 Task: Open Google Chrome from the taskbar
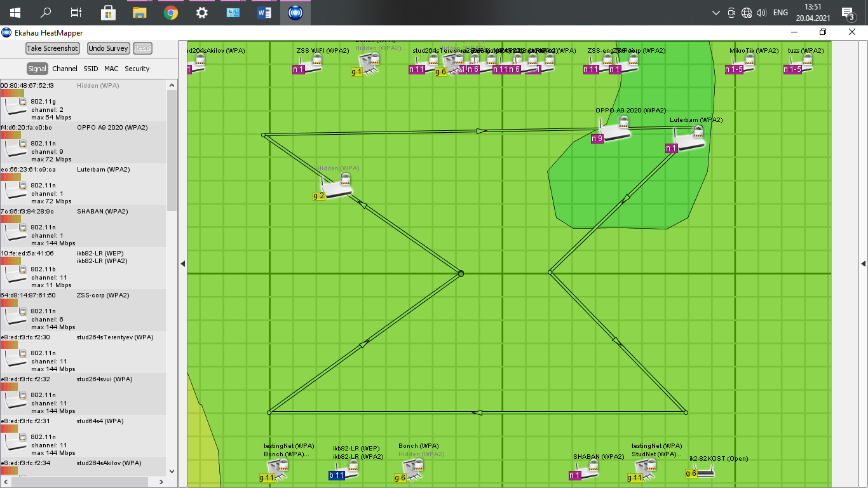click(x=170, y=12)
